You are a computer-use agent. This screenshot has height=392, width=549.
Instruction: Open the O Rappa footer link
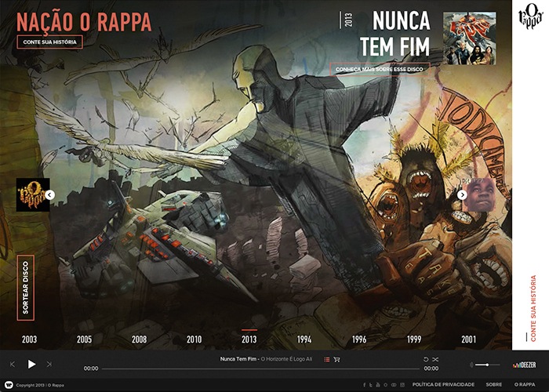[x=525, y=385]
